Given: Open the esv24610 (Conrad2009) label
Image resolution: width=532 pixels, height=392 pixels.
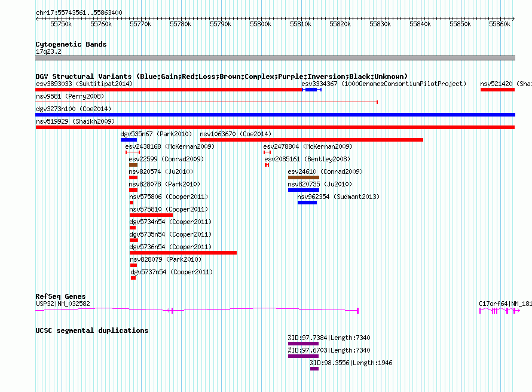Looking at the screenshot, I should [x=325, y=171].
